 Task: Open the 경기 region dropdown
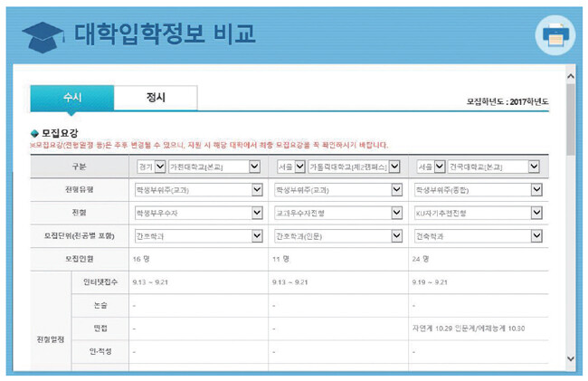[x=148, y=167]
